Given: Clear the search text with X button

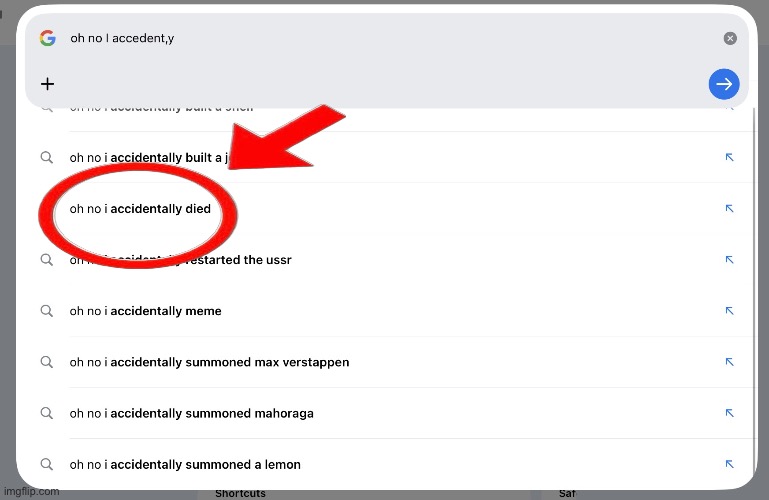Looking at the screenshot, I should click(x=730, y=38).
